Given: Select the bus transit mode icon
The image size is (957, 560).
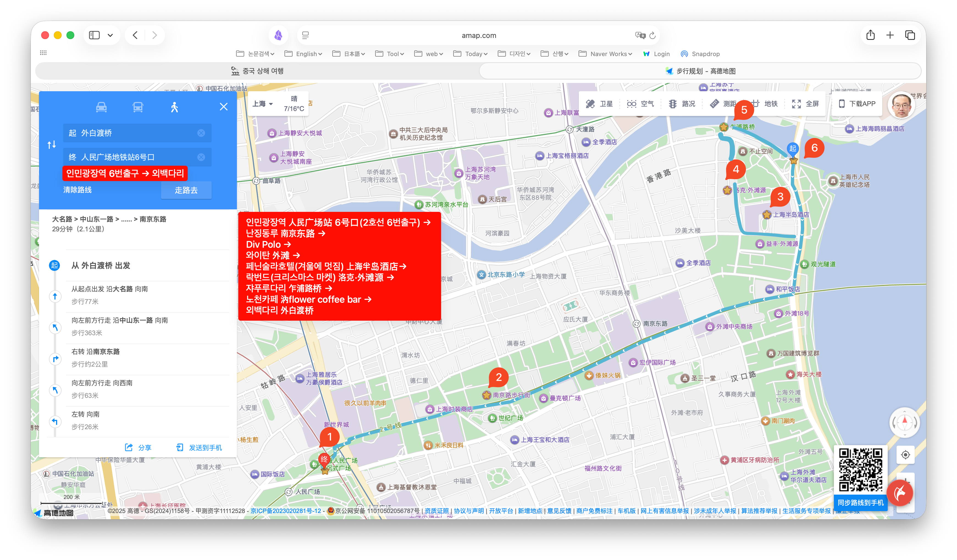Looking at the screenshot, I should click(138, 107).
